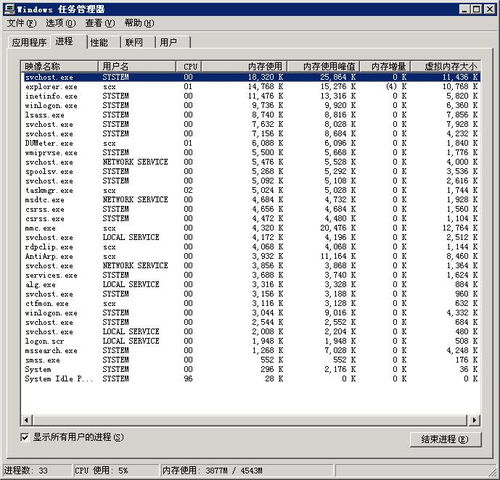
Task: Switch to the 联网 tab
Action: point(138,42)
